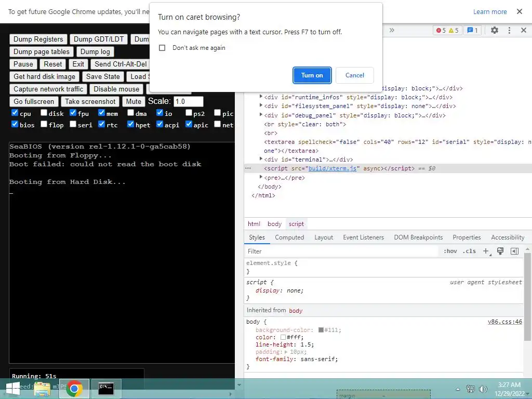Open v86.css:46 stylesheet link
This screenshot has height=399, width=532.
click(505, 322)
